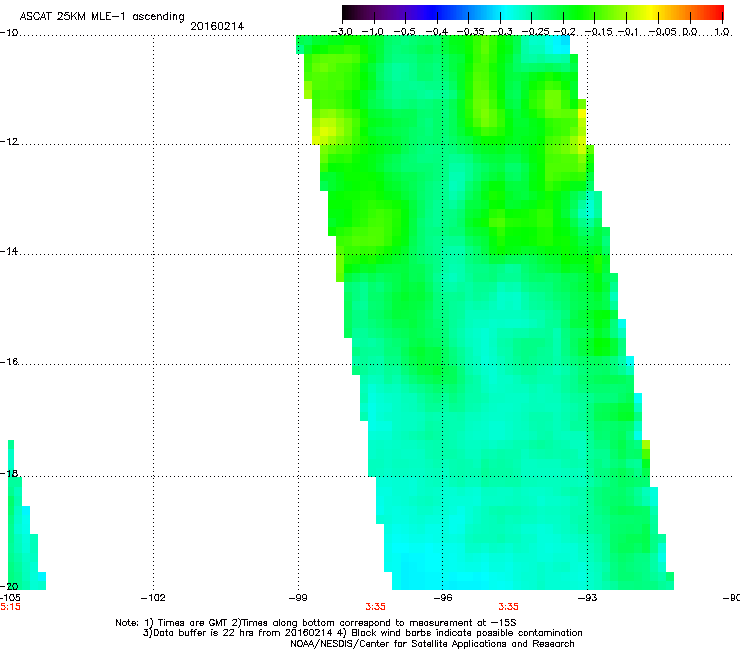Click the '-3.0' color bar label
Viewport: 740px width, 650px height.
(341, 32)
